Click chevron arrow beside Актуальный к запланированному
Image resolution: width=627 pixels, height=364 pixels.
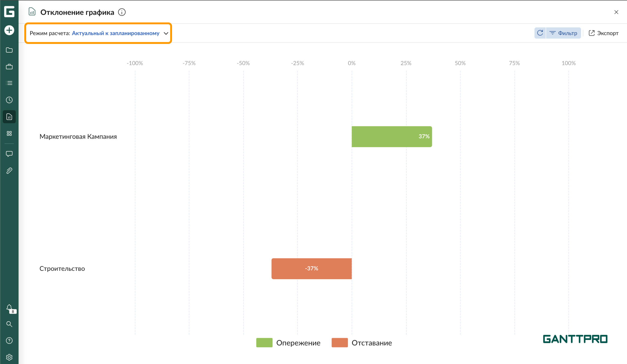166,33
